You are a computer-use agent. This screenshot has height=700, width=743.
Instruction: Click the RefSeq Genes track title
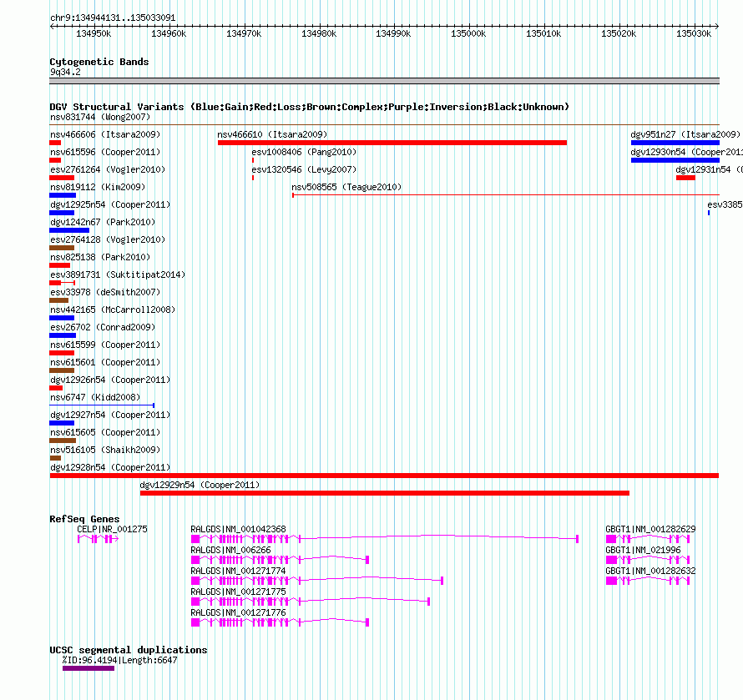point(84,519)
